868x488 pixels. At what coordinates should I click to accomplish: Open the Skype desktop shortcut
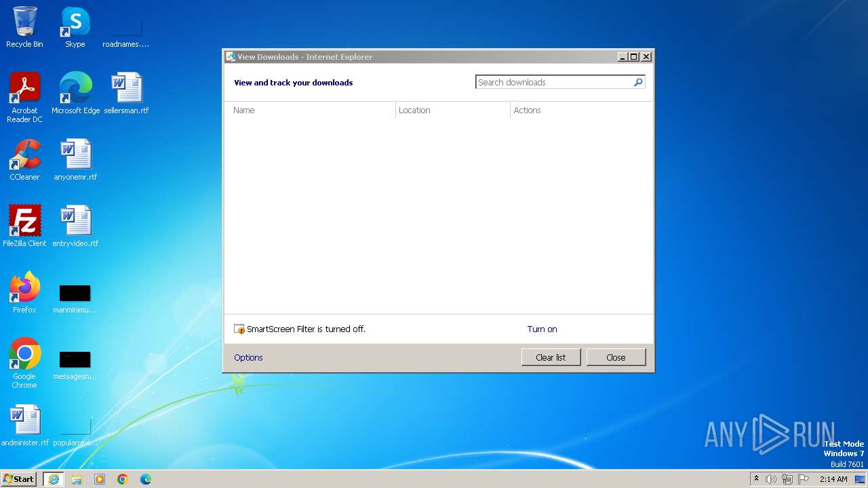(75, 28)
